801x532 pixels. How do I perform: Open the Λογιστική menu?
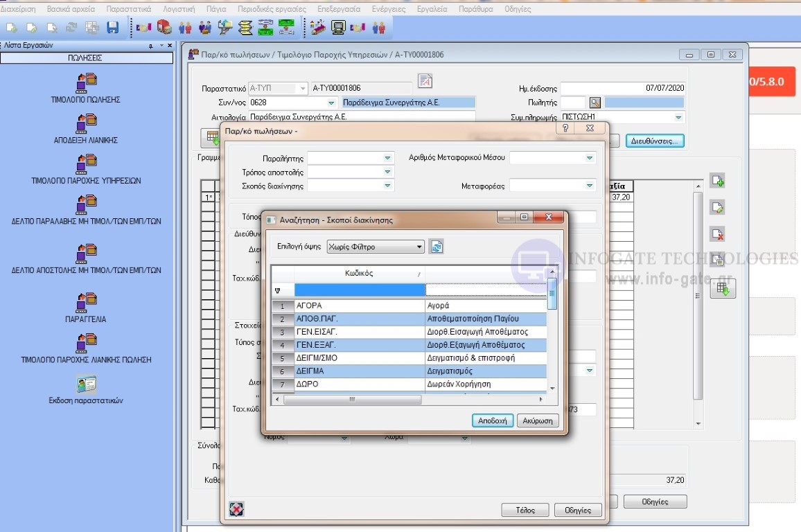pos(179,9)
